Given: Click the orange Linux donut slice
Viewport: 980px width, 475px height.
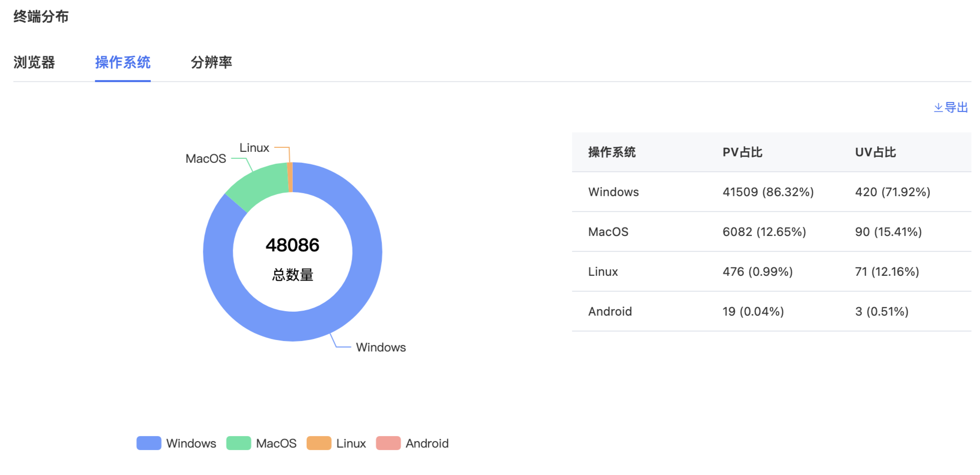Looking at the screenshot, I should (290, 177).
